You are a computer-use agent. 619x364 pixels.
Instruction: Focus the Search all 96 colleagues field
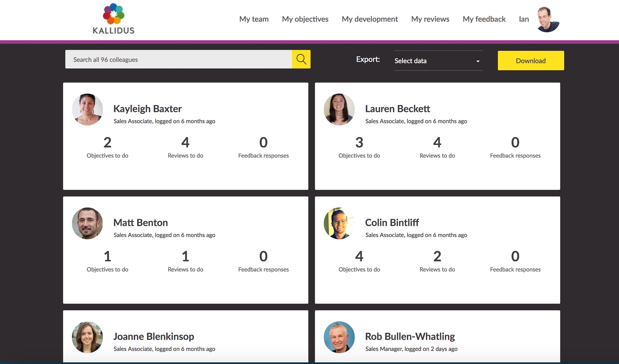point(178,59)
